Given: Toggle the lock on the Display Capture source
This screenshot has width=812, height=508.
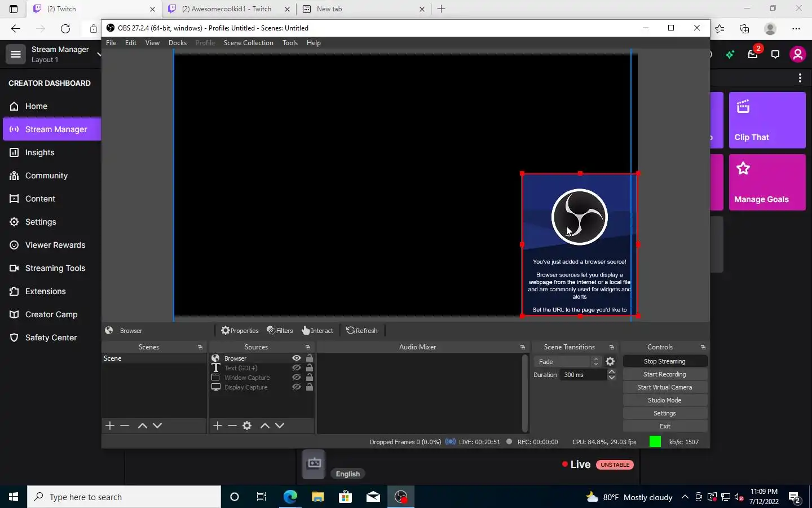Looking at the screenshot, I should (x=309, y=387).
